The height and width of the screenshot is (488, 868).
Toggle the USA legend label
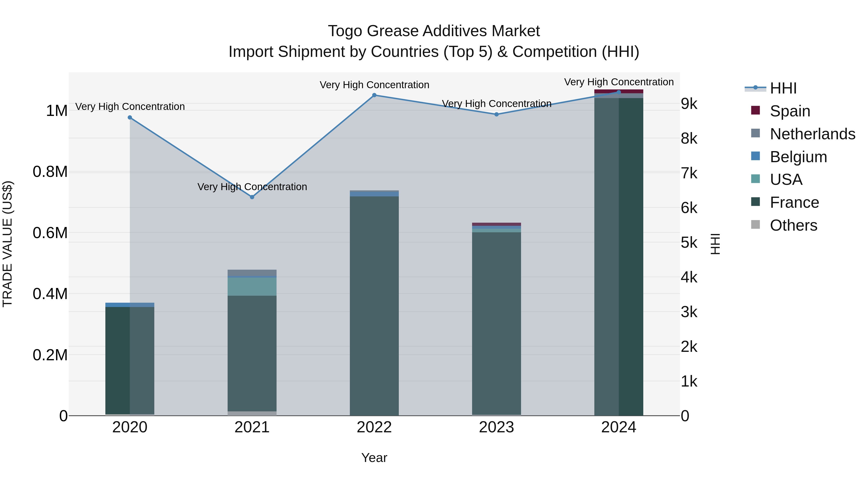click(786, 180)
